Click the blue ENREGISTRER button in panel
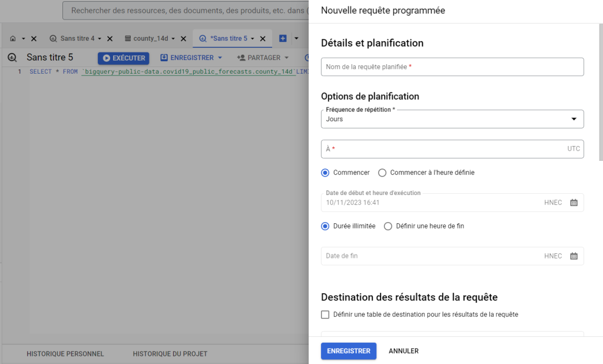 (x=348, y=351)
